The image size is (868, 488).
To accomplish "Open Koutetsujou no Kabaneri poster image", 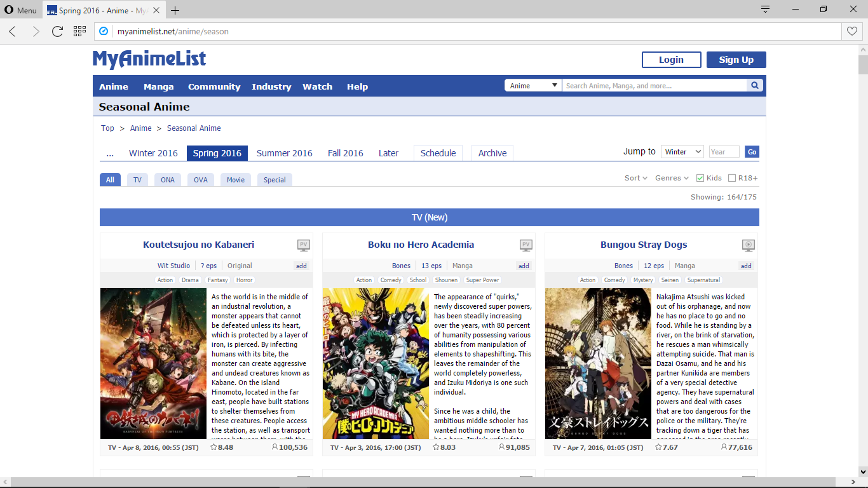I will pyautogui.click(x=153, y=363).
